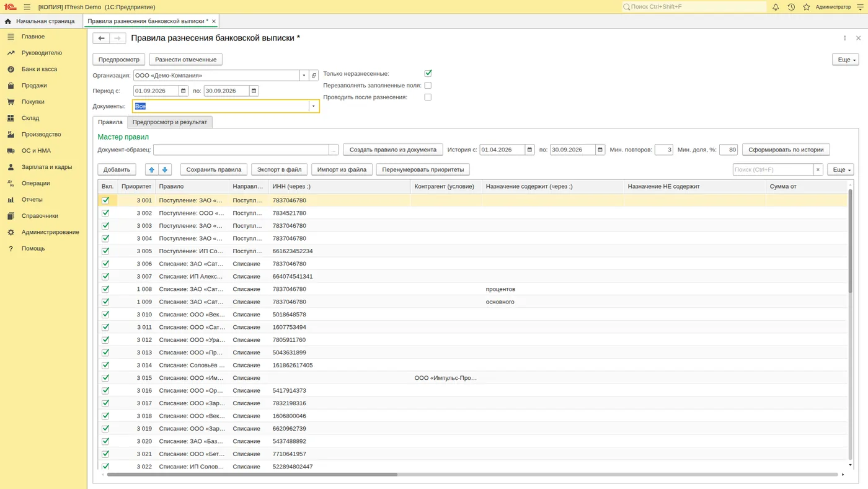Open favorites star icon in top bar
The height and width of the screenshot is (489, 868).
click(807, 7)
